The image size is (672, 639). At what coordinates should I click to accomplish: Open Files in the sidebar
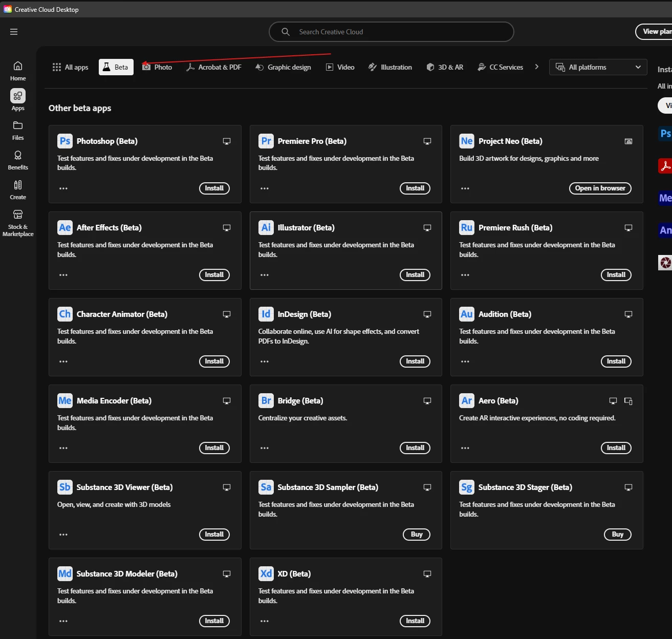[18, 131]
